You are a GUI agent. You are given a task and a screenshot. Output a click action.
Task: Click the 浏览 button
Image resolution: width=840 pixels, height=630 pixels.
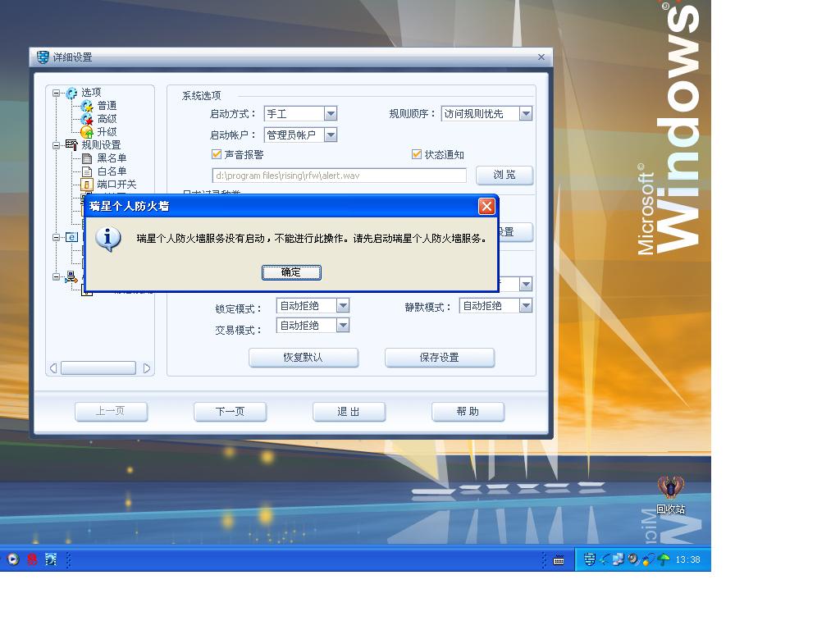coord(504,175)
